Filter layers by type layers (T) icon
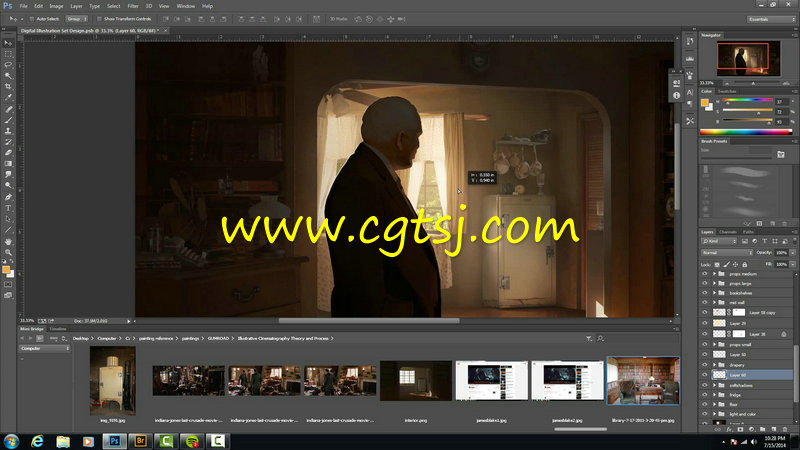This screenshot has width=800, height=450. (x=764, y=241)
